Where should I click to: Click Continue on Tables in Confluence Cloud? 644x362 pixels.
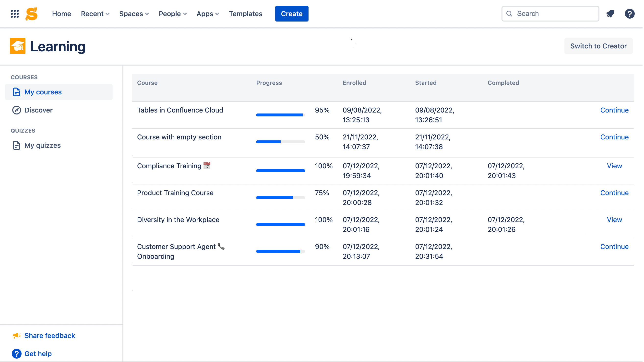(615, 110)
